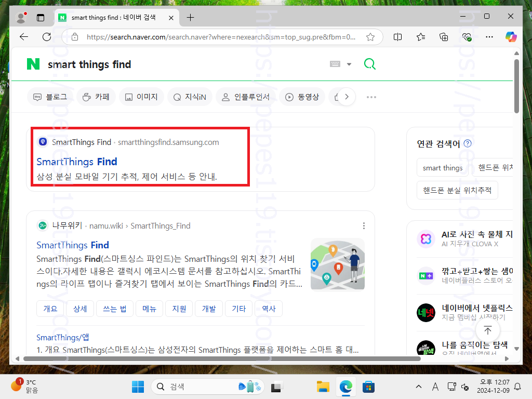Open Naver Plus store N+ icon
The height and width of the screenshot is (399, 532).
click(426, 276)
